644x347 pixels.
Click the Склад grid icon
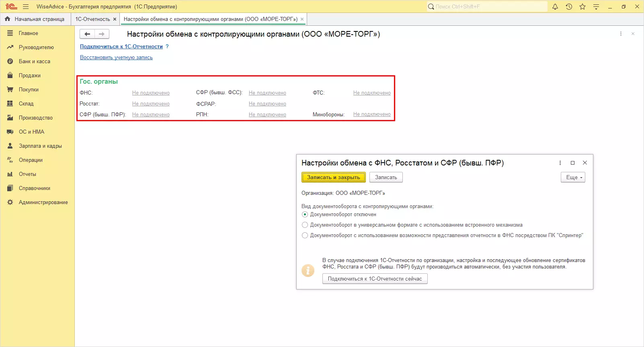click(x=10, y=104)
